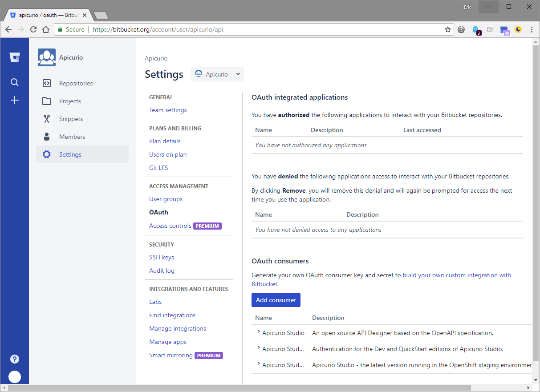Click the plus create icon in sidebar
The image size is (540, 392).
point(15,100)
